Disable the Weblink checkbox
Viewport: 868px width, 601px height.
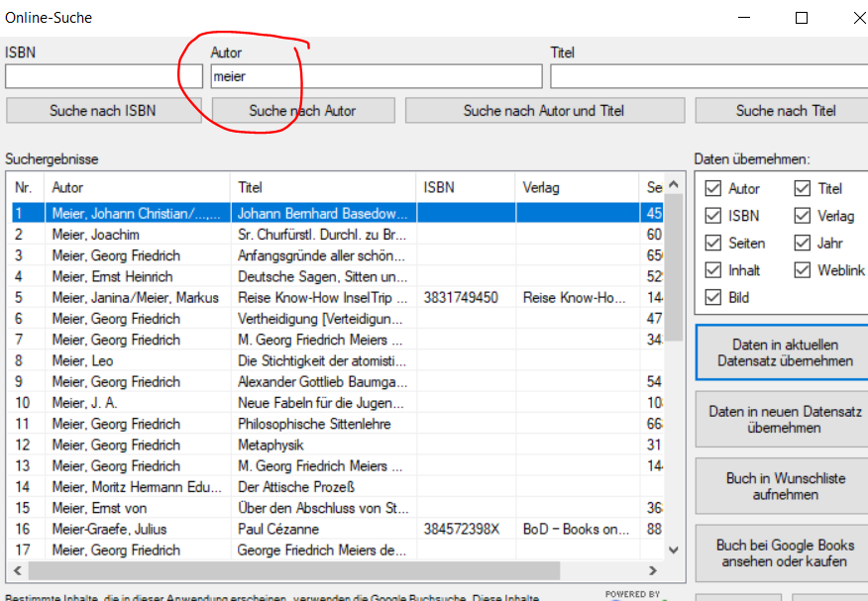tap(802, 270)
